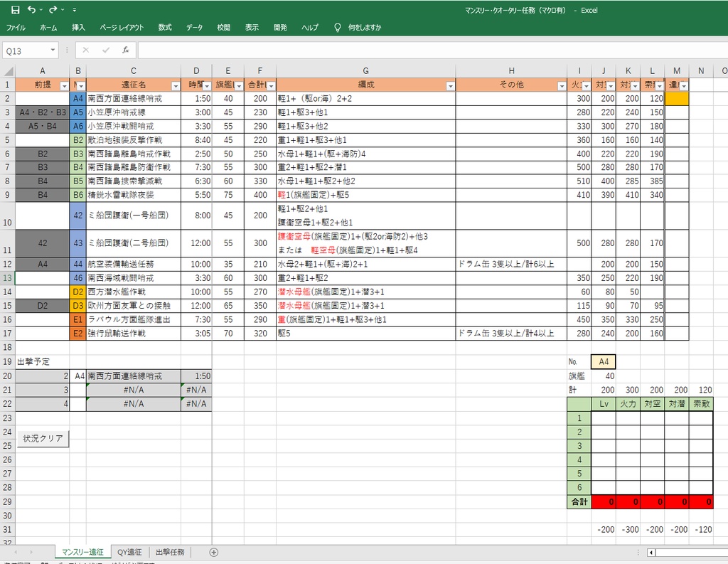Select cell 強行鼠輸送作戦
The height and width of the screenshot is (564, 728).
pos(133,333)
